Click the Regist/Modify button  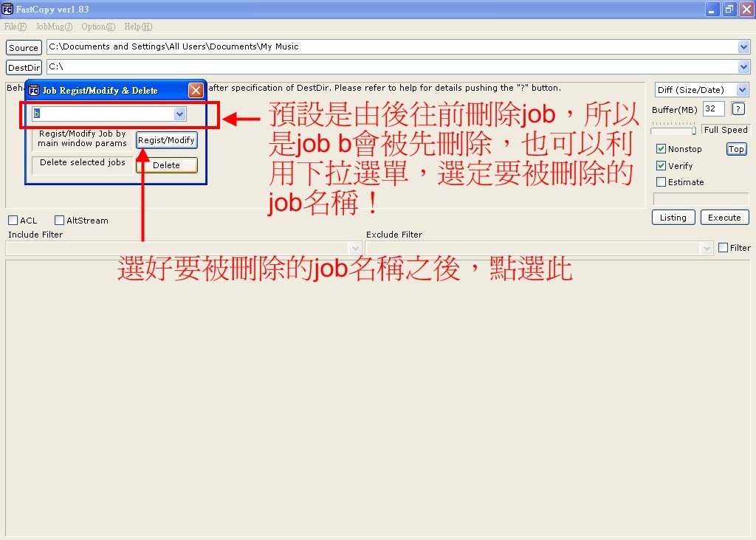[x=166, y=140]
